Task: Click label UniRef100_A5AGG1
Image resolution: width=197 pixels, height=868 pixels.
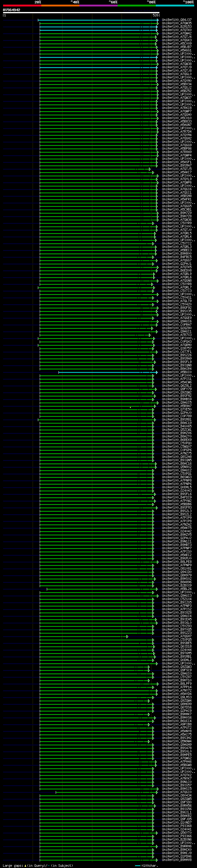Action: coord(176,50)
